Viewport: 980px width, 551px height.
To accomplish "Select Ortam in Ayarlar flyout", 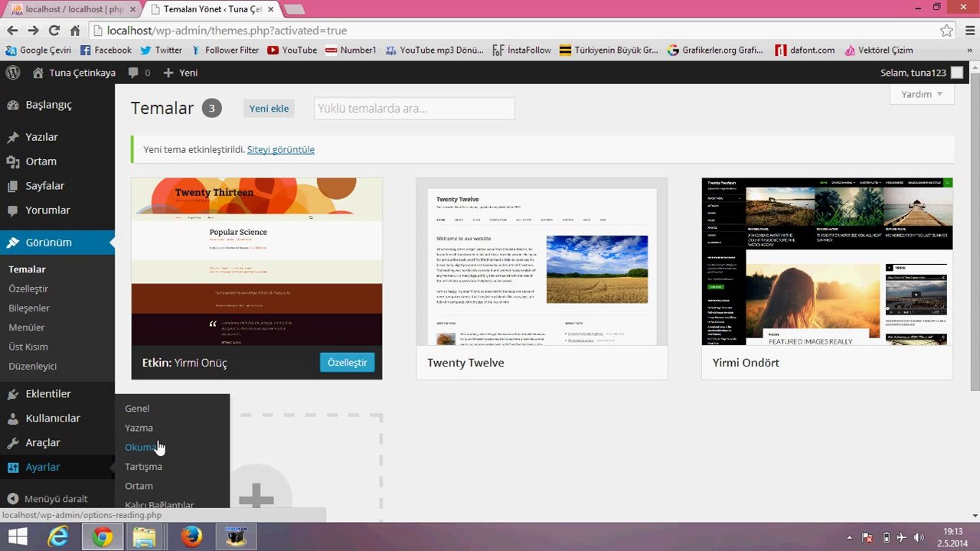I will coord(139,486).
